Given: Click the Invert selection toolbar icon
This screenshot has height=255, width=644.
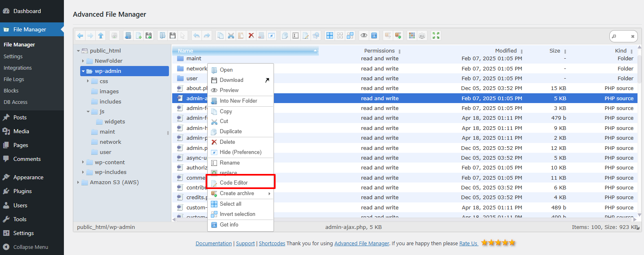Looking at the screenshot, I should click(x=350, y=36).
